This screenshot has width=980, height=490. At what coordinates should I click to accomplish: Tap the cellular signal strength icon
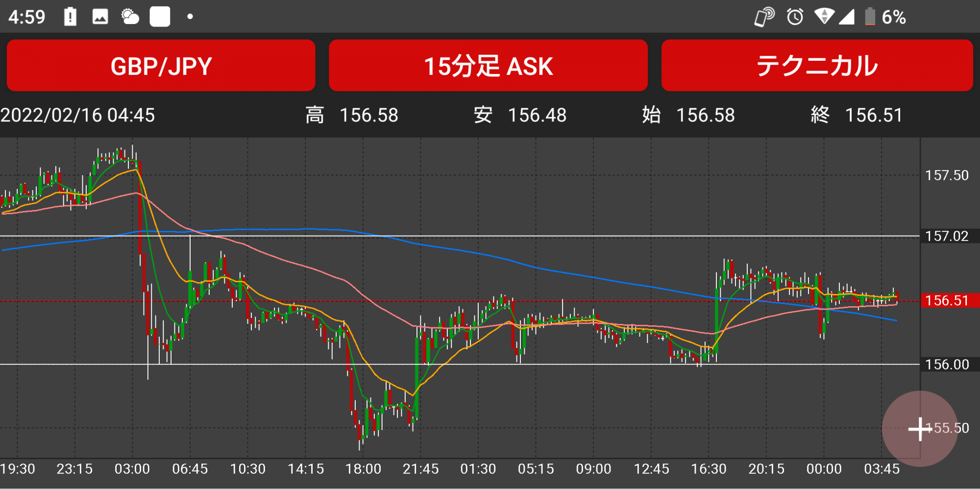[847, 17]
